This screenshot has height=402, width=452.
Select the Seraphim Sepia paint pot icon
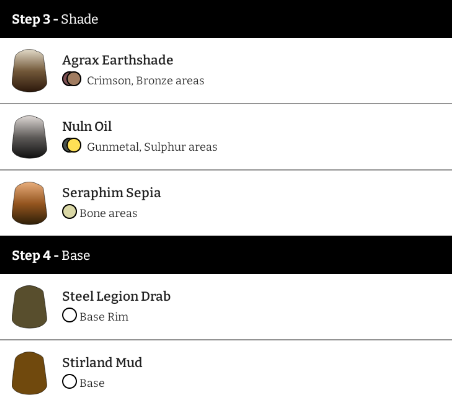click(29, 203)
